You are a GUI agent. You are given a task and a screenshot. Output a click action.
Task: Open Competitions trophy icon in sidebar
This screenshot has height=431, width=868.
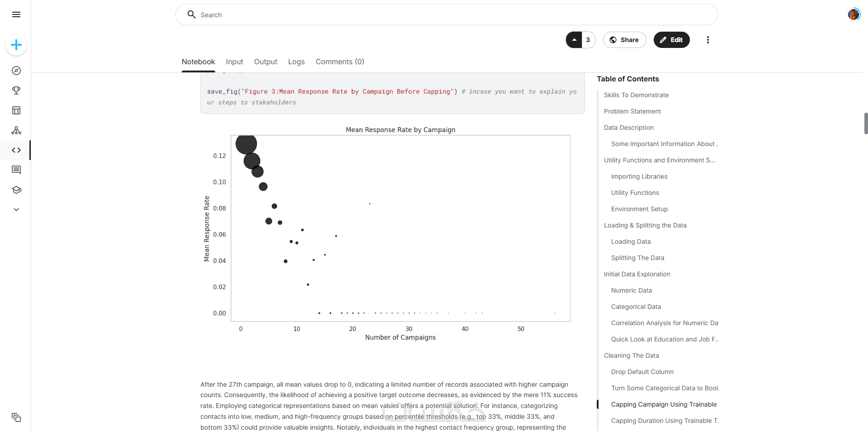16,90
